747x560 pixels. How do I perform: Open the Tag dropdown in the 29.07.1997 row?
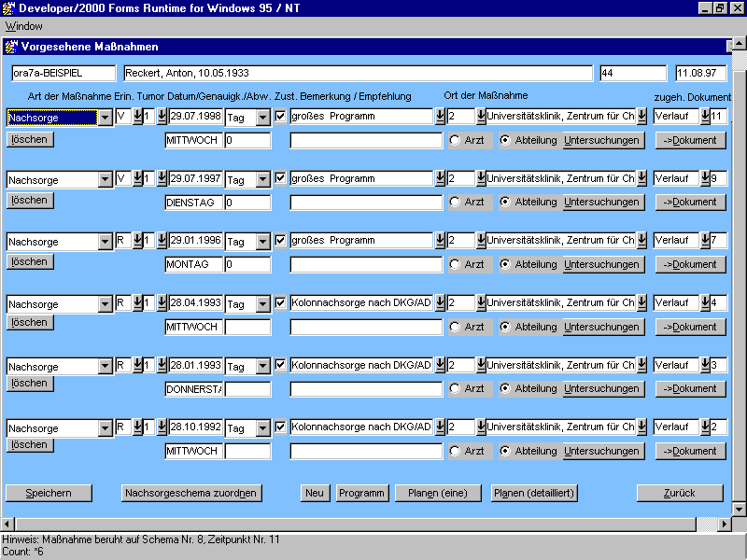(x=263, y=179)
